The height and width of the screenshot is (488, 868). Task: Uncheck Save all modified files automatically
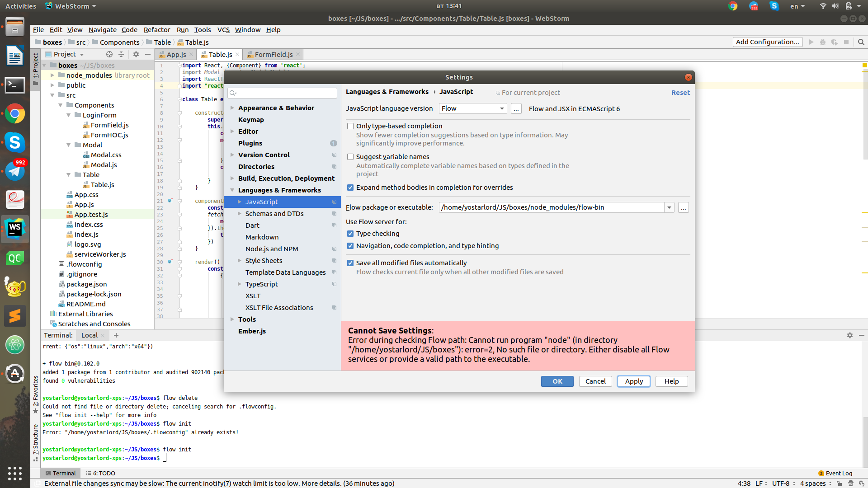[350, 263]
